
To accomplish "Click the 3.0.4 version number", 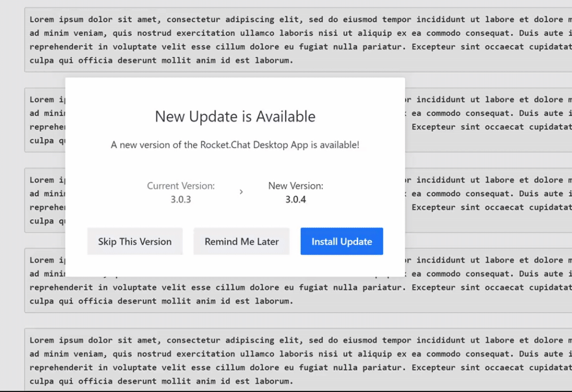I will click(296, 199).
